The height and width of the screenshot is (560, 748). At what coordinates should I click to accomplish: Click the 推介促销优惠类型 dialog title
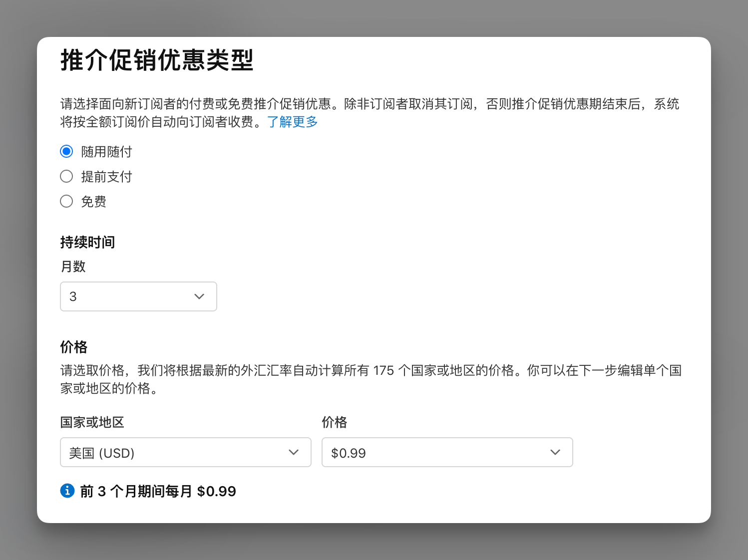(157, 60)
